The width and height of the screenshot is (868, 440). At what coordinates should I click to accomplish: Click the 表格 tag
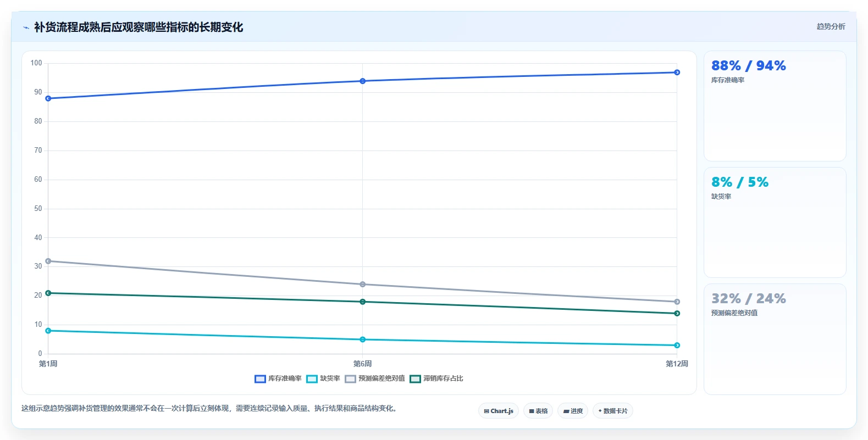coord(538,411)
